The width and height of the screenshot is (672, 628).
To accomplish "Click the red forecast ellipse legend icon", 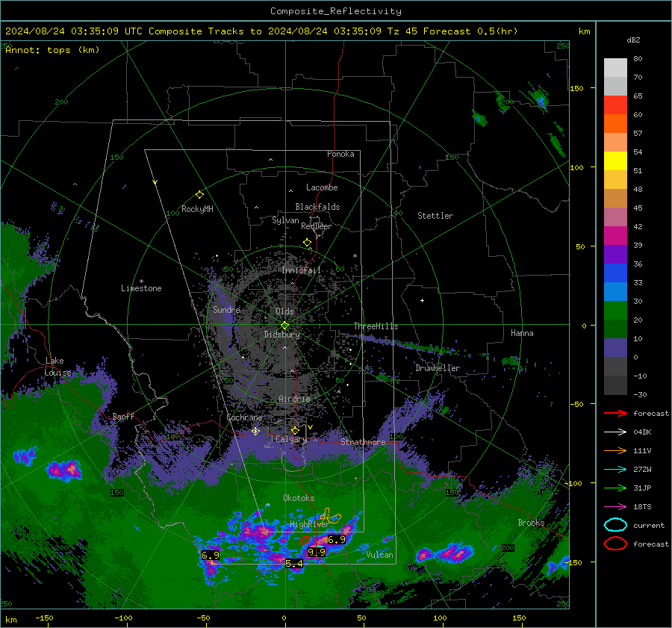I will [x=615, y=544].
